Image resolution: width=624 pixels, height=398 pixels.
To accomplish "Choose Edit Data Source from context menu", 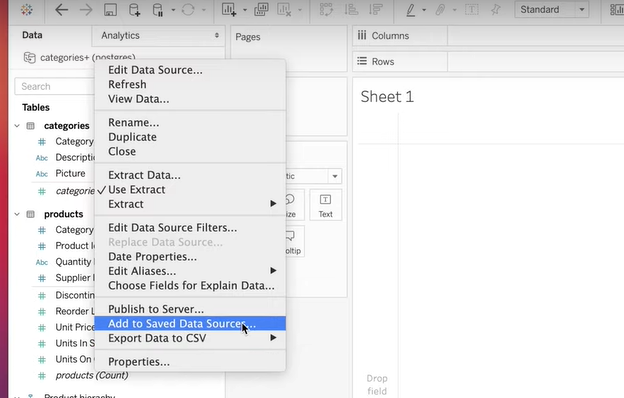I will tap(190, 70).
